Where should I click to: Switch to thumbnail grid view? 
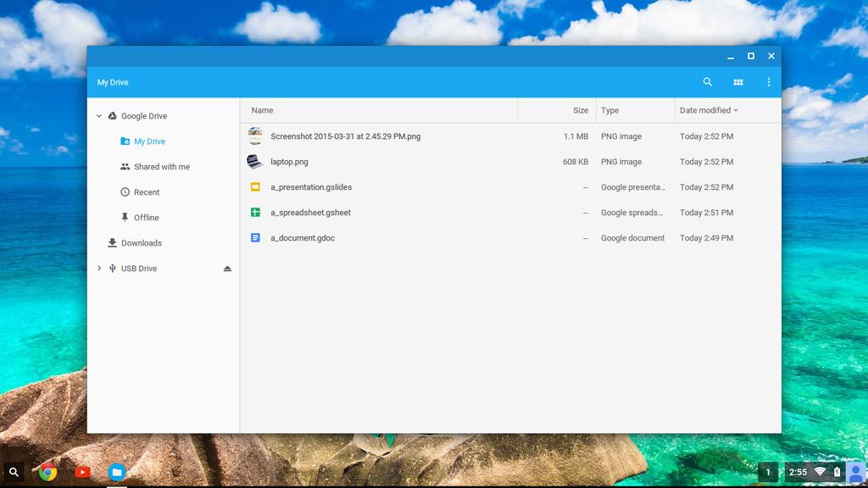(x=738, y=82)
